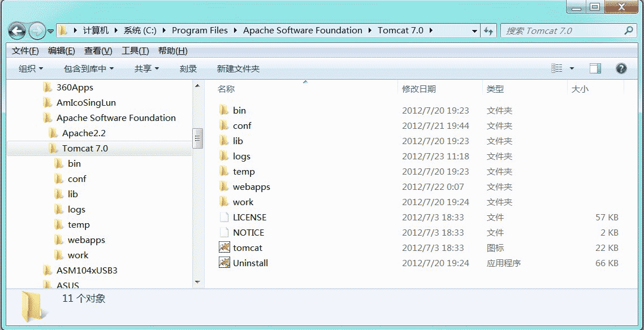The image size is (644, 330).
Task: Click the Back navigation arrow button
Action: click(17, 31)
